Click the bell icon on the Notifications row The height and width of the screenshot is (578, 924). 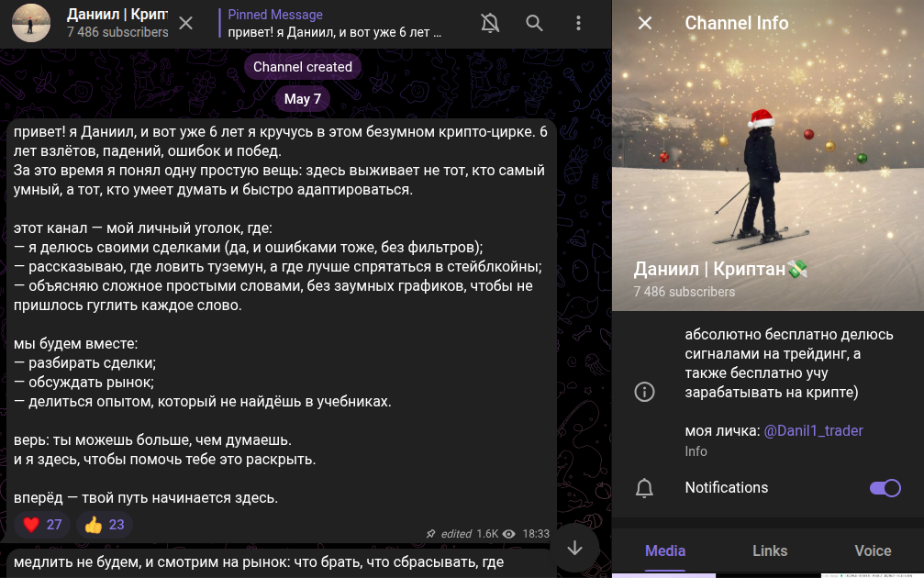coord(644,487)
